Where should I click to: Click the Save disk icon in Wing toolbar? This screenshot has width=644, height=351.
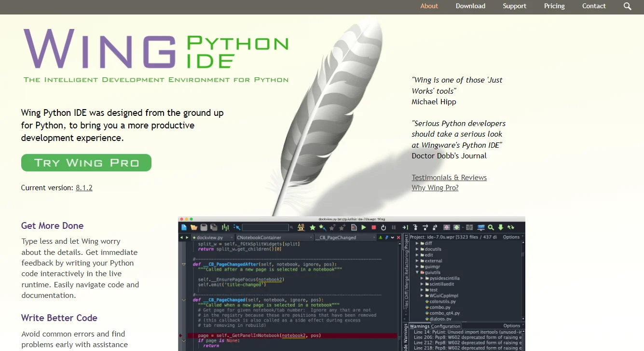(x=204, y=227)
